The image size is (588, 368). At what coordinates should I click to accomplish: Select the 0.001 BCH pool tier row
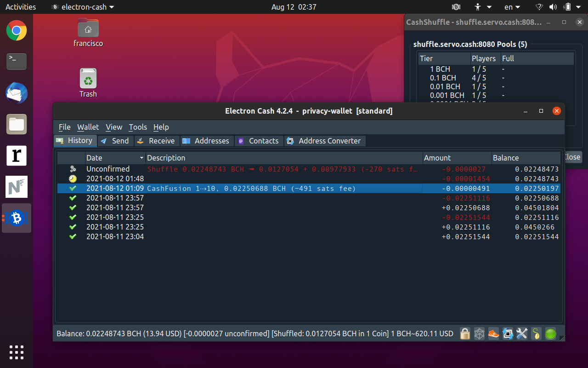[x=496, y=95]
